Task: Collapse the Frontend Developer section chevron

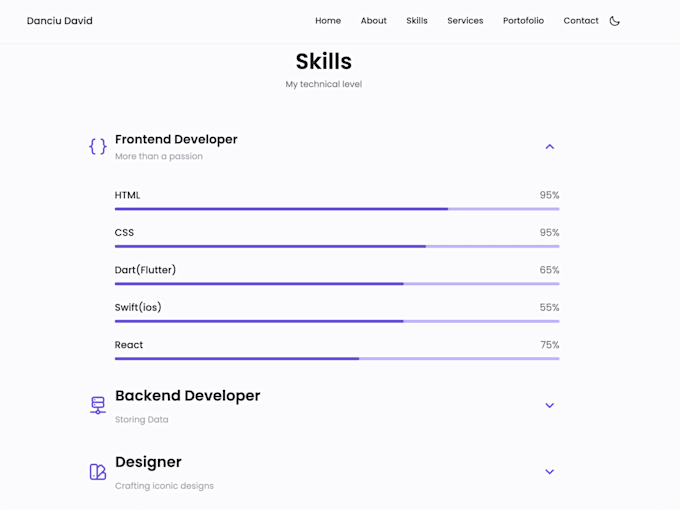Action: coord(549,147)
